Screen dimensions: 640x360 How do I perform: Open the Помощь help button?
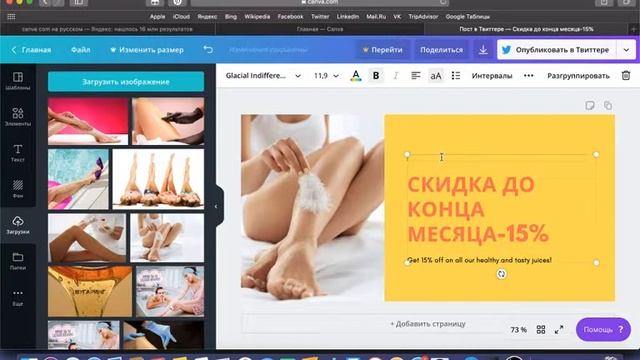[603, 329]
